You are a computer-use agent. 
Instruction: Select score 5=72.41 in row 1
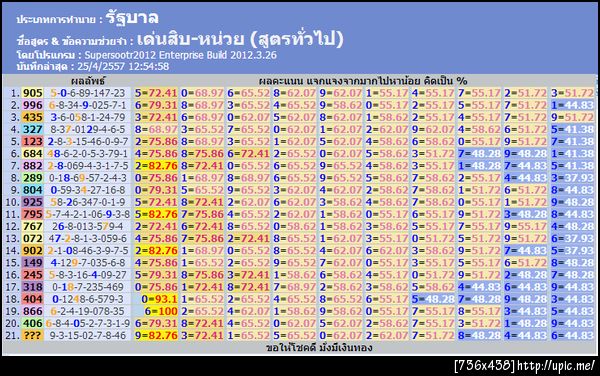[156, 93]
